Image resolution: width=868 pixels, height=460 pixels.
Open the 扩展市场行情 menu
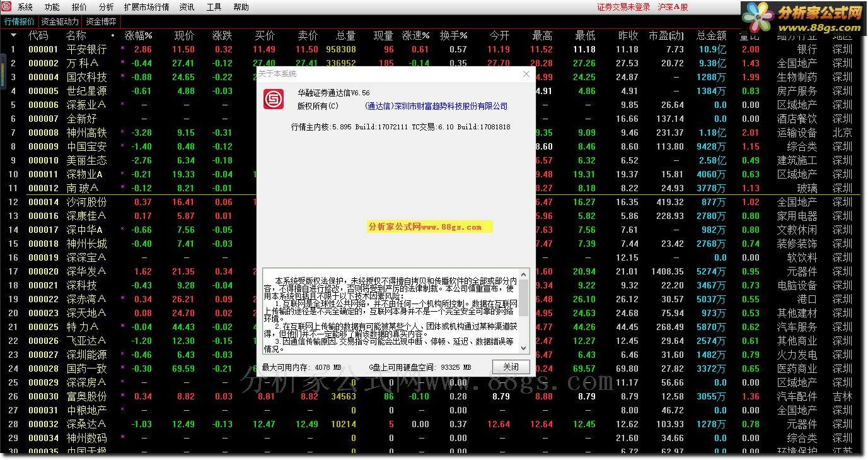tap(147, 7)
